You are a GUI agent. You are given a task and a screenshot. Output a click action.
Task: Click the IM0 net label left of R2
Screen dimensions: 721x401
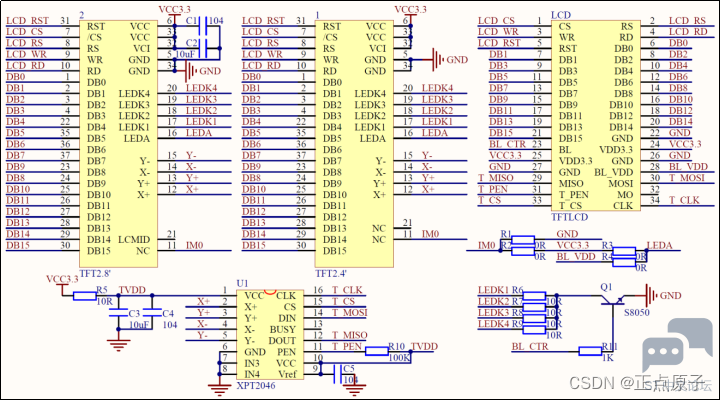(x=486, y=245)
